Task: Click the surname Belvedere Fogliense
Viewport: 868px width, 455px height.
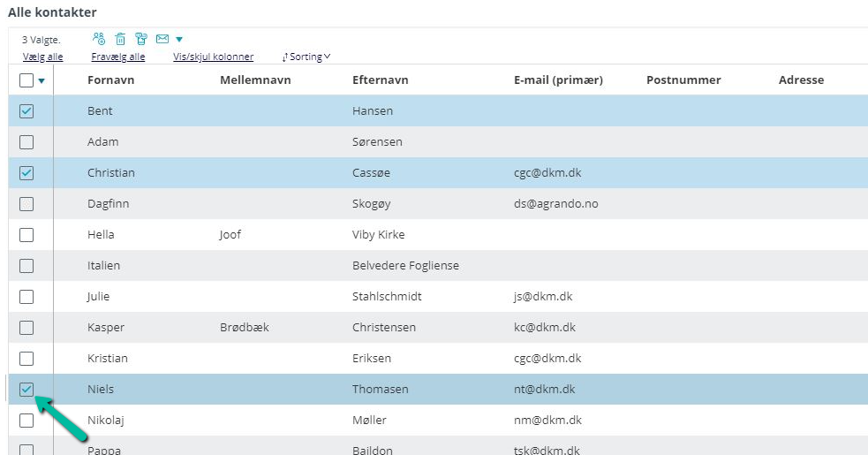Action: point(405,265)
